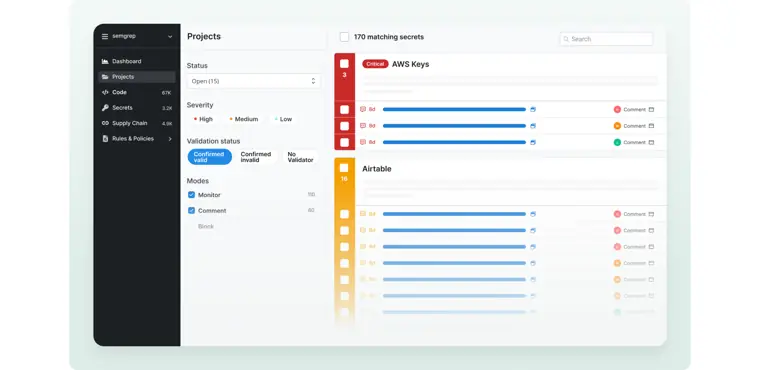
Task: Click calendar icon in first Airtable row
Action: pyautogui.click(x=651, y=214)
